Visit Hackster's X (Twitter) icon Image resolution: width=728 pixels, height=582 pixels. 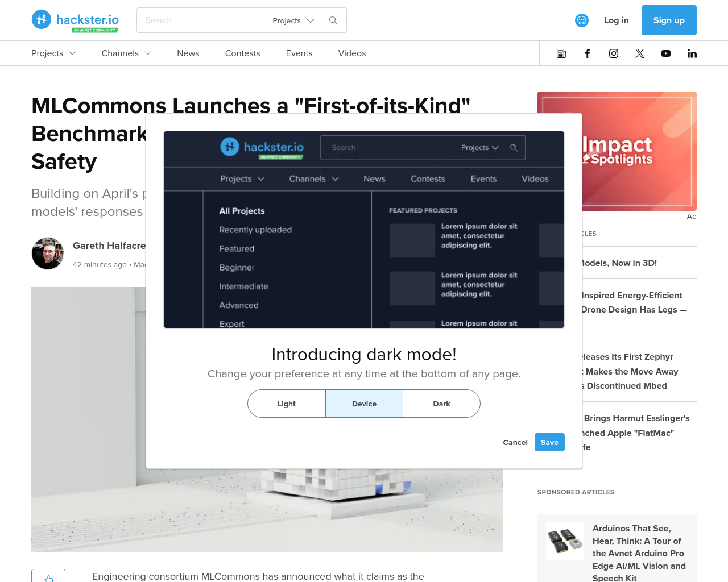pos(640,53)
